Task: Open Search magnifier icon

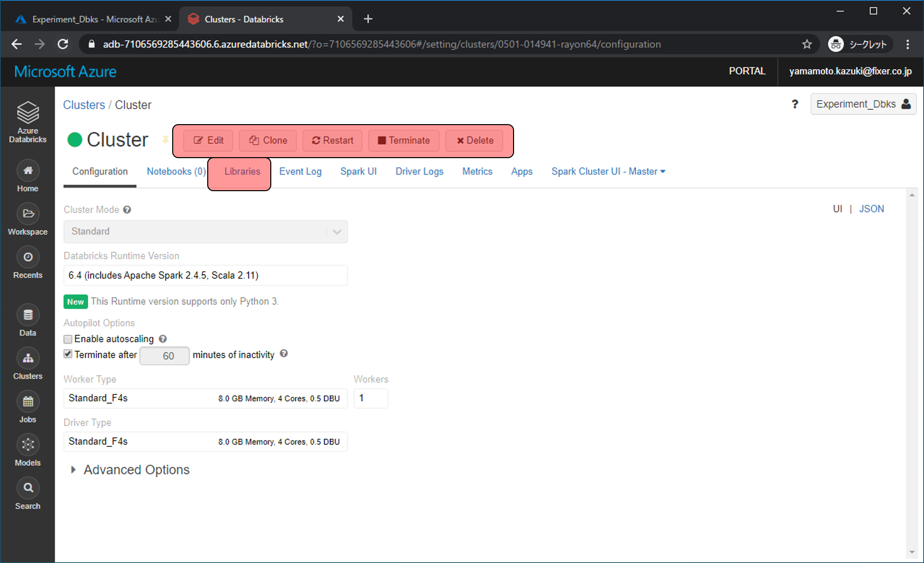Action: pos(28,488)
